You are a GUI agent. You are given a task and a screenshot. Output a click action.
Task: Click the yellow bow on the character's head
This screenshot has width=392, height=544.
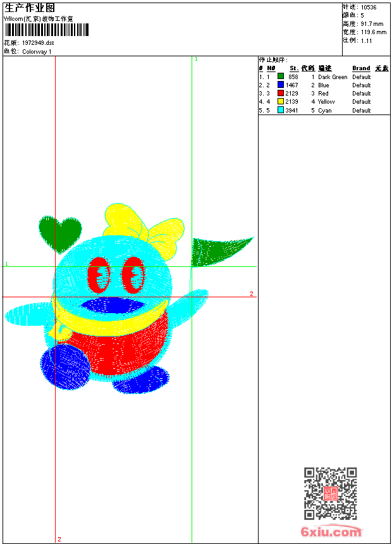(x=144, y=231)
